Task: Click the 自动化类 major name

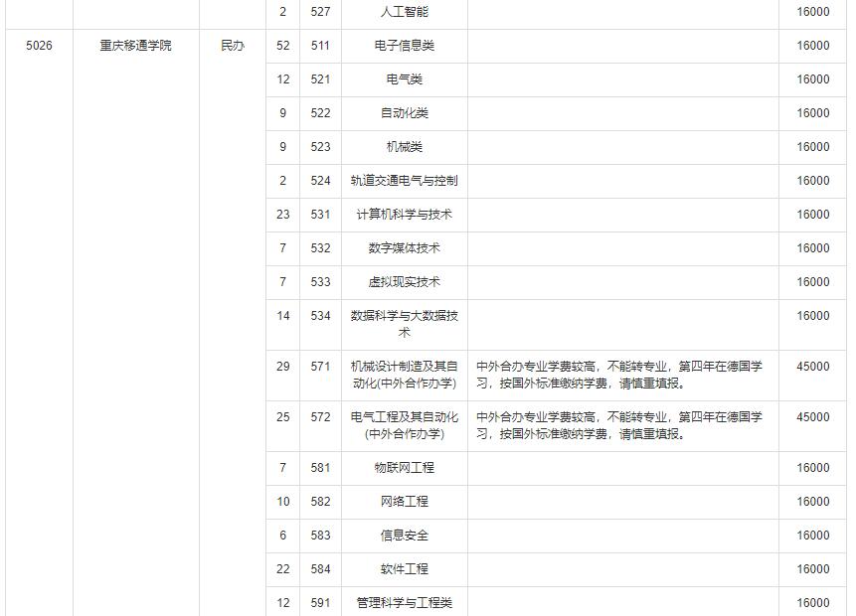Action: click(404, 113)
